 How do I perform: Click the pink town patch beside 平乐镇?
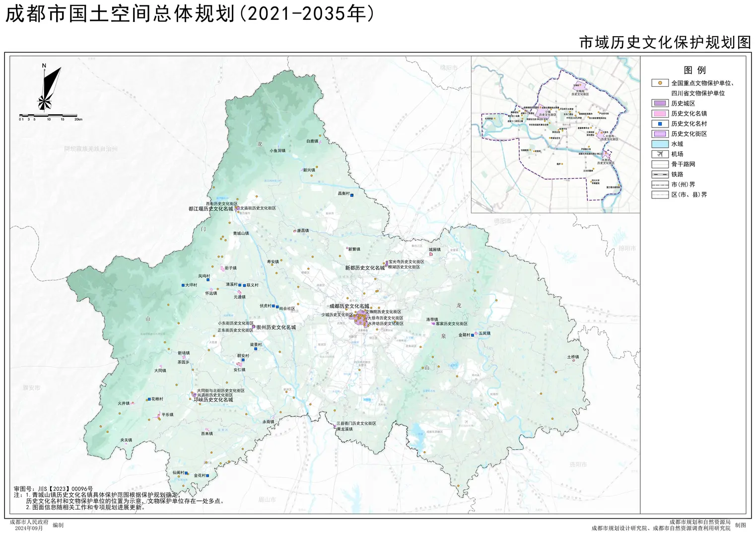click(x=159, y=416)
